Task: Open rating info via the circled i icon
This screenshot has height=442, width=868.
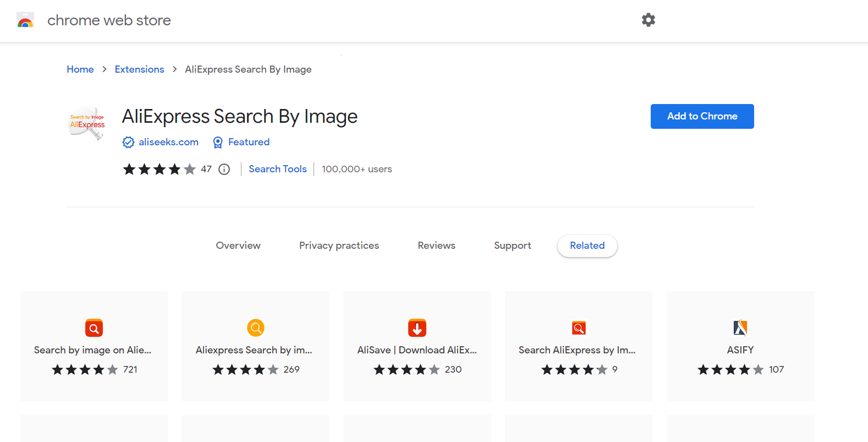Action: pyautogui.click(x=224, y=169)
